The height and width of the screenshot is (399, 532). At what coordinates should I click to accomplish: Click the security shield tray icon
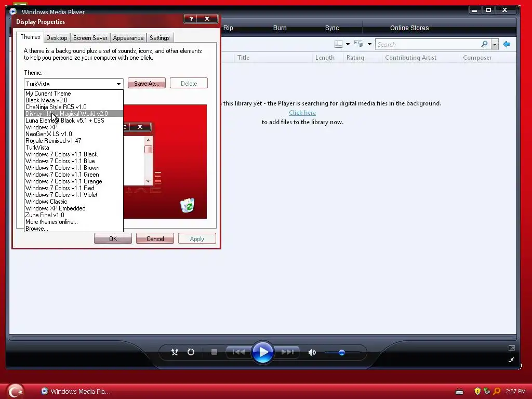pyautogui.click(x=477, y=391)
